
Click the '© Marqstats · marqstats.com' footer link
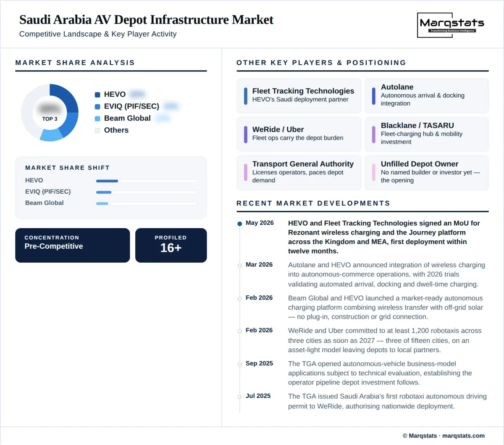point(444,436)
